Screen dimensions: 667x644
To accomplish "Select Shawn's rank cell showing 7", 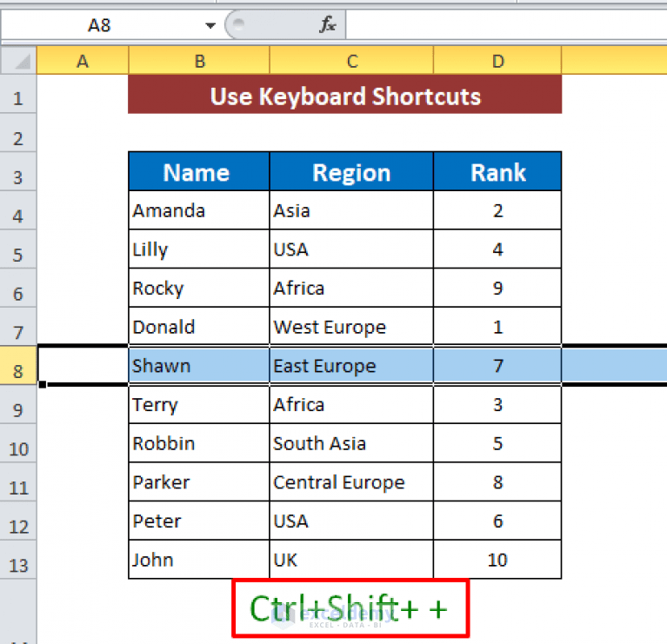I will [497, 366].
